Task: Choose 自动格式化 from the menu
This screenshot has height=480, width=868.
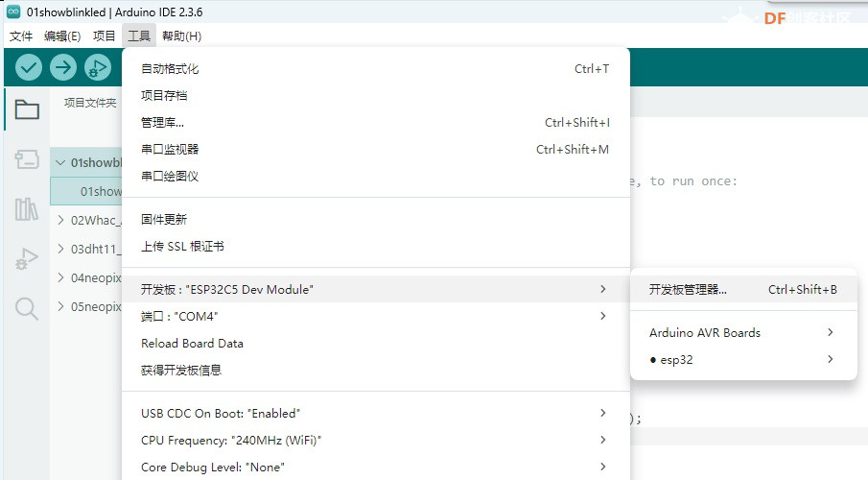Action: click(376, 69)
